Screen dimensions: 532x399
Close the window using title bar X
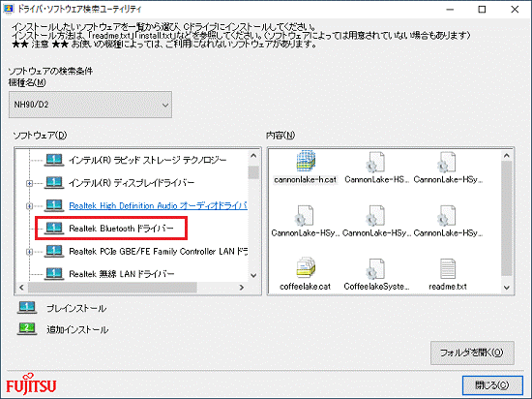[515, 10]
